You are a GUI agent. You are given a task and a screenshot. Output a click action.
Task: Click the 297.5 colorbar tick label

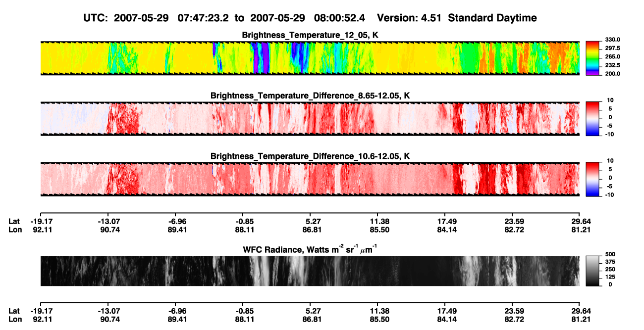tap(613, 48)
